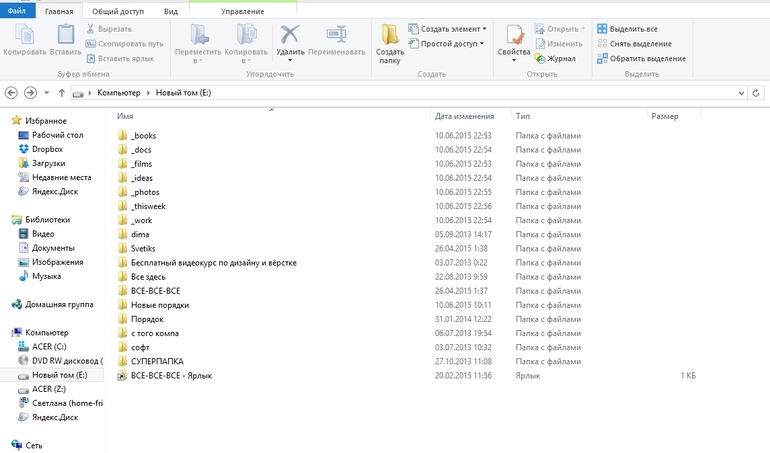Go up one level with up arrow
The image size is (770, 453).
tap(61, 93)
